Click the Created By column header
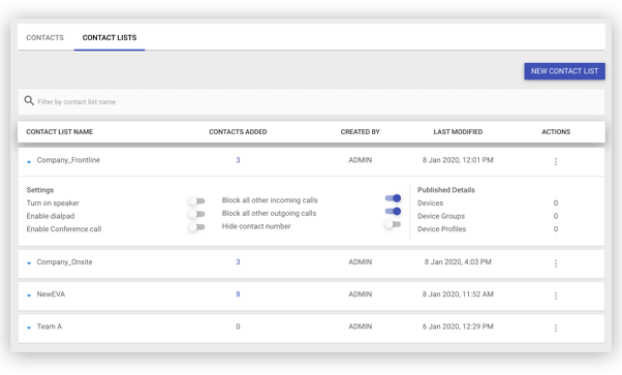622x375 pixels. tap(360, 132)
